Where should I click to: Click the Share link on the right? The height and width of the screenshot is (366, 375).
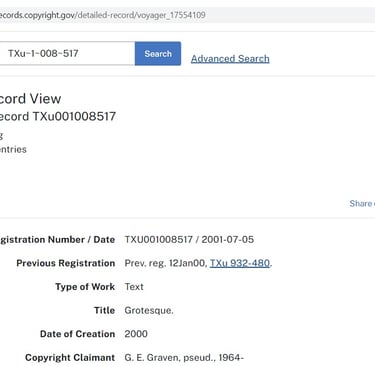click(362, 203)
